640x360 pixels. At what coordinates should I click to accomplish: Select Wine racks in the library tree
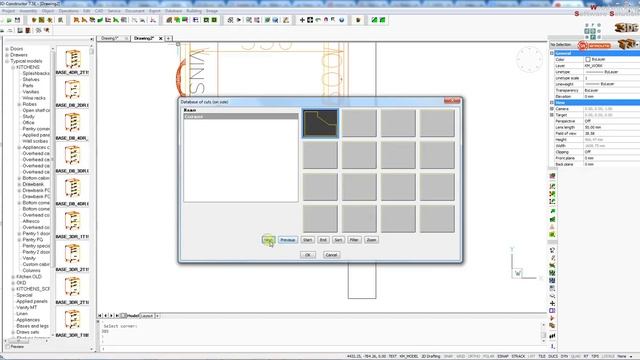[x=34, y=98]
